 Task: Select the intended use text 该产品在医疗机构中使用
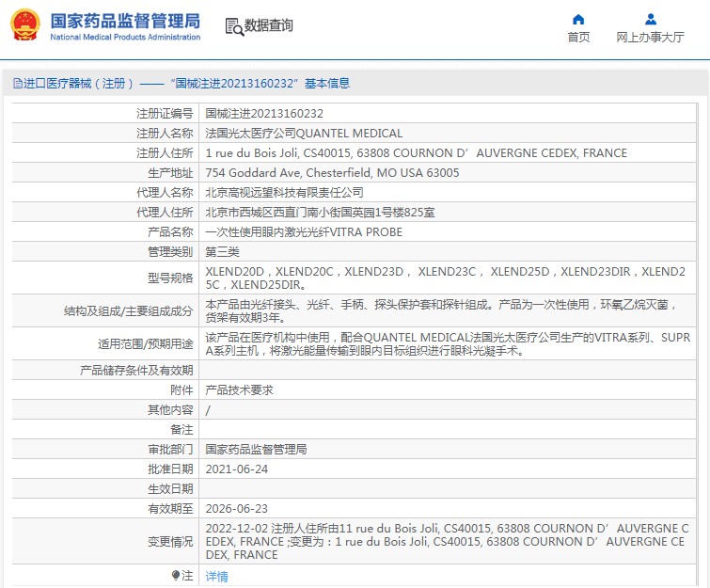coord(448,344)
